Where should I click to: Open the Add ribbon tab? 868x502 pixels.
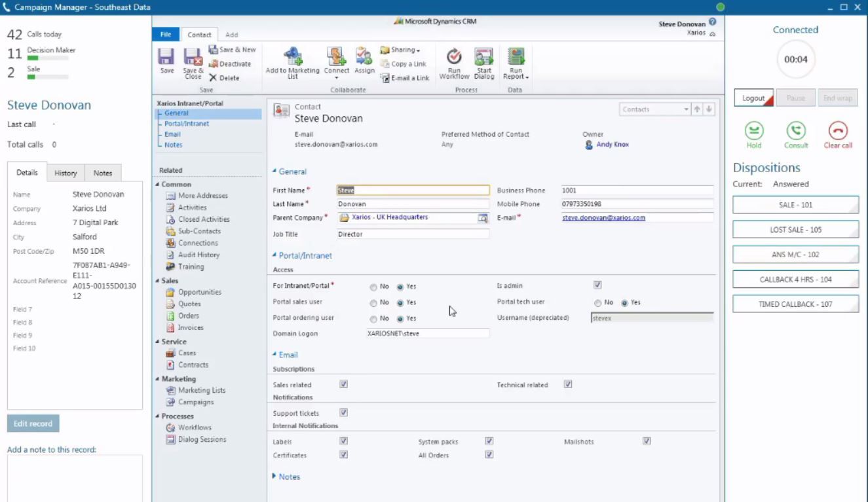(x=232, y=34)
